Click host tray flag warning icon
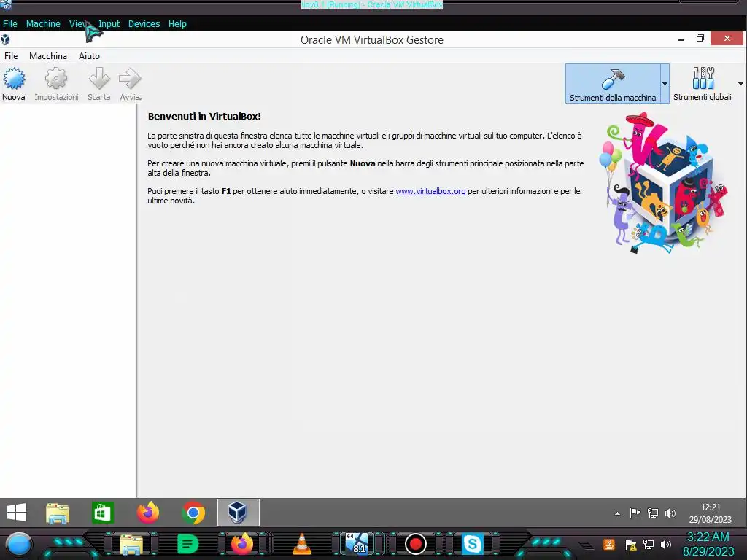Image resolution: width=747 pixels, height=560 pixels. [x=631, y=544]
